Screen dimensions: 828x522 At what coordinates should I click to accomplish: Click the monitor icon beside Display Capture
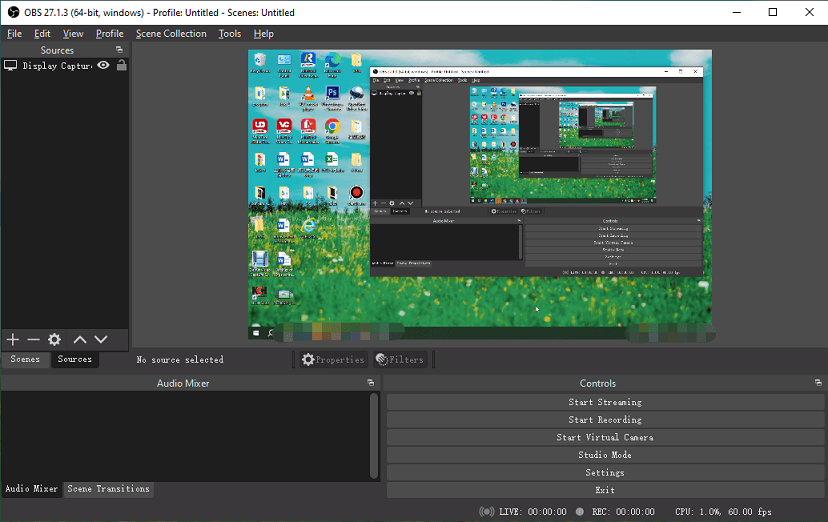point(11,65)
